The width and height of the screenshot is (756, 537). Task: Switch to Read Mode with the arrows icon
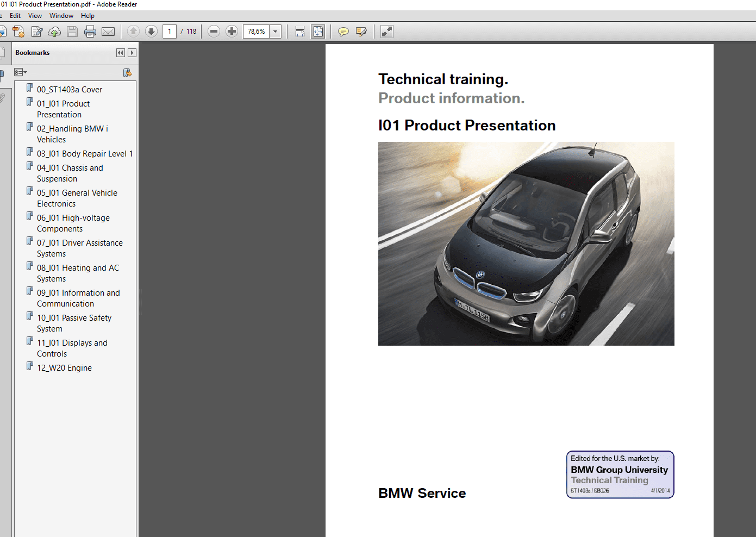pyautogui.click(x=386, y=32)
